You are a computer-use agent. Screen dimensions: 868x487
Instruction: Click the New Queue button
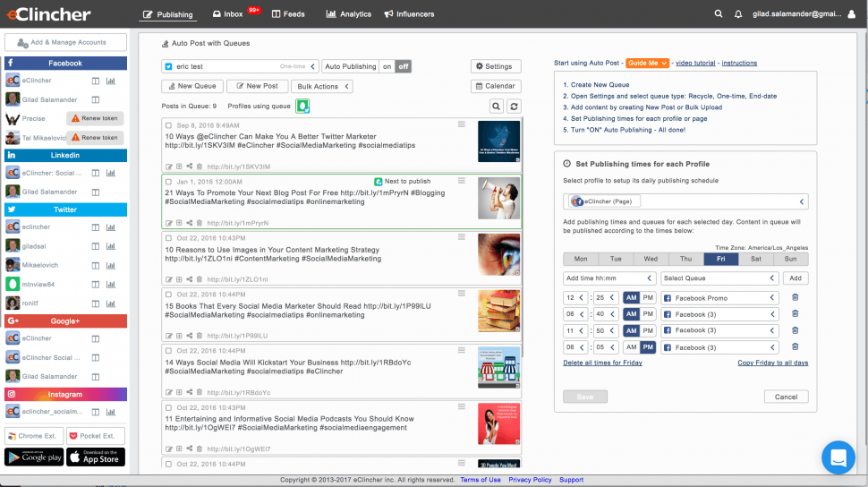[x=192, y=86]
